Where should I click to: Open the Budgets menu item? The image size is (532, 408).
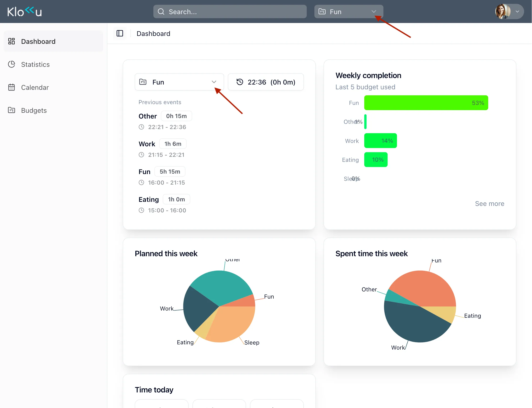point(34,110)
